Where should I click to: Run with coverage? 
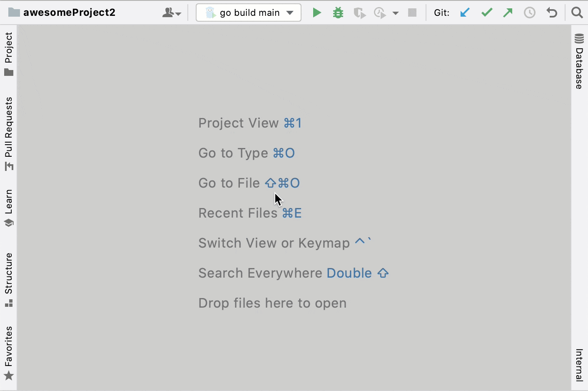point(359,13)
